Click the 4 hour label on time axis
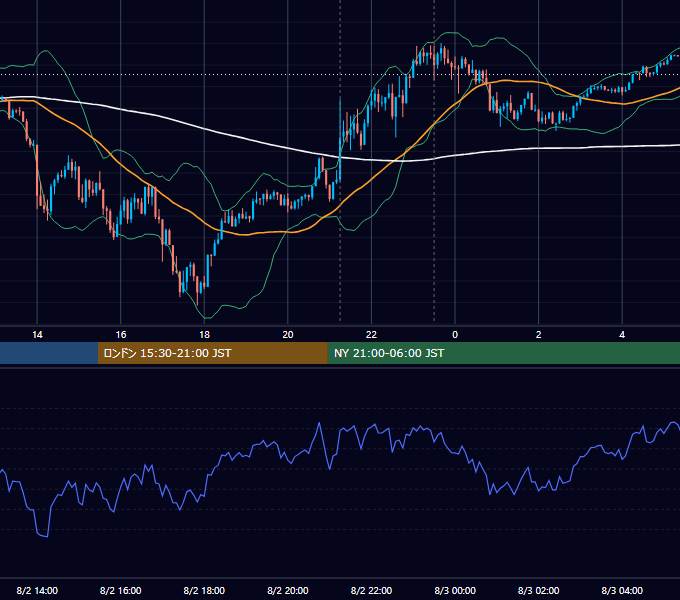The height and width of the screenshot is (600, 680). (x=622, y=335)
